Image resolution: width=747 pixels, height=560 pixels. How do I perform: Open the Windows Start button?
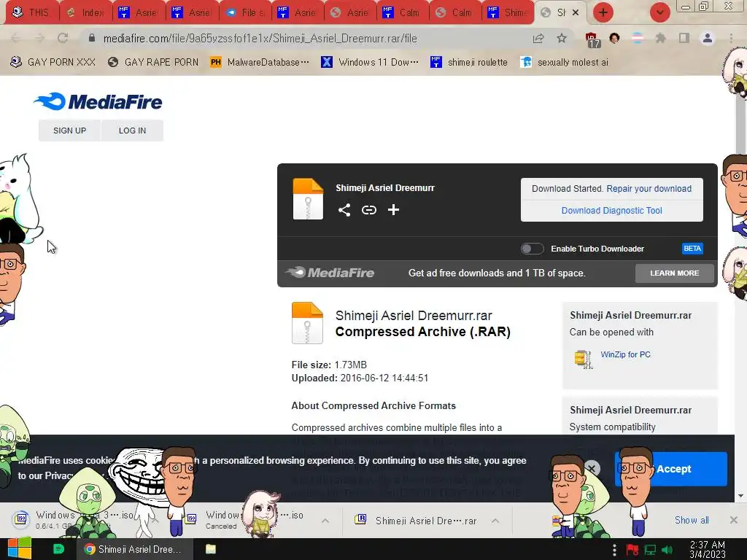click(x=20, y=548)
